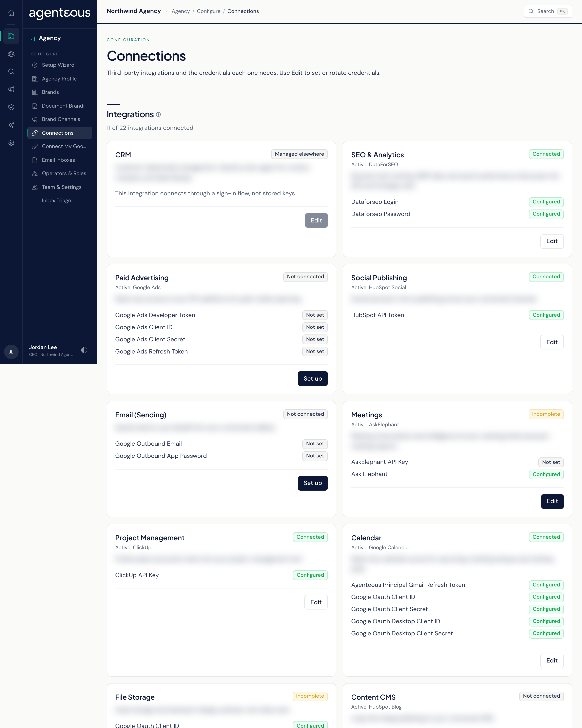Open Brand Channels in sidebar
The image size is (582, 728).
(60, 119)
